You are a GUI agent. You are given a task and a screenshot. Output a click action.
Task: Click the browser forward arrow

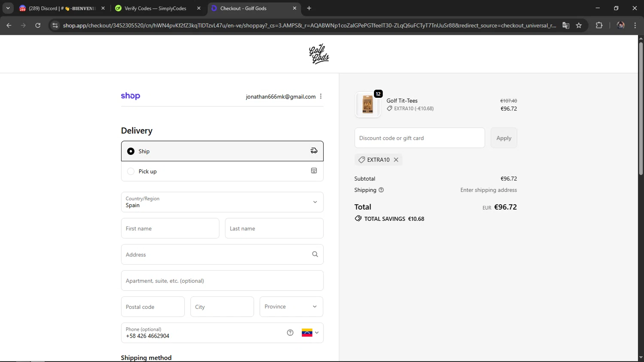(23, 25)
